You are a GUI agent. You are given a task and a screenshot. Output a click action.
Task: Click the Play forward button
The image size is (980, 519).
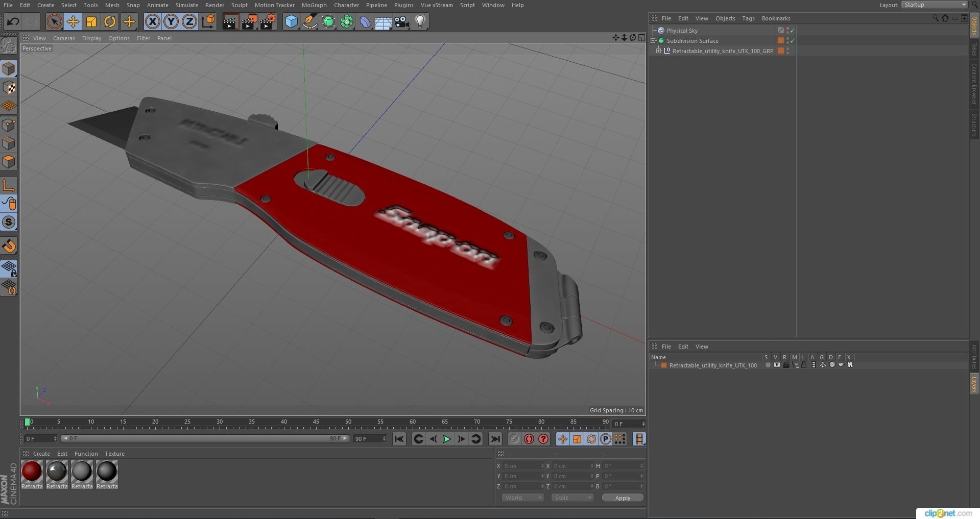point(447,439)
